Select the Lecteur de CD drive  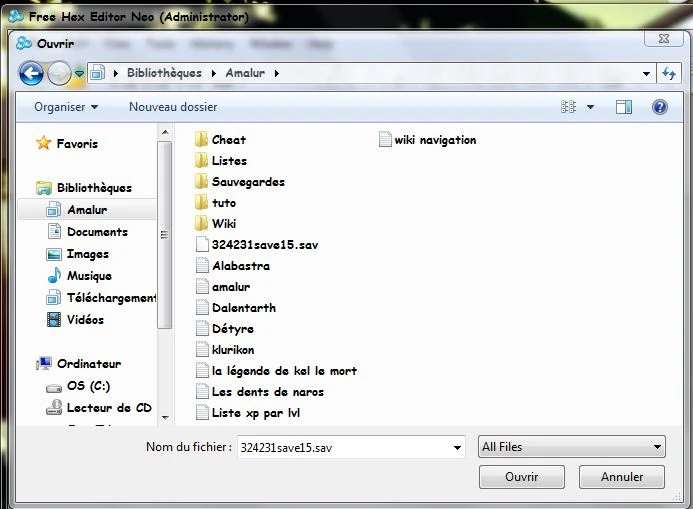coord(99,407)
